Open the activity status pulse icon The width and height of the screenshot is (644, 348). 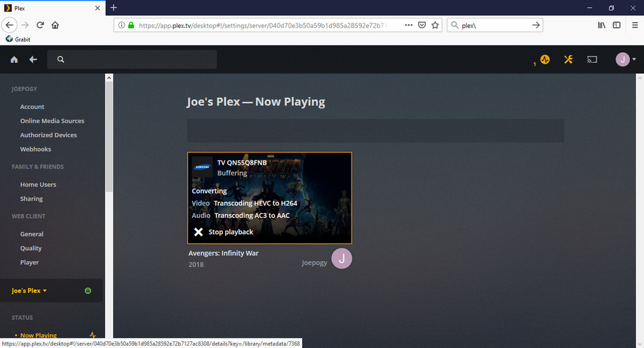545,60
